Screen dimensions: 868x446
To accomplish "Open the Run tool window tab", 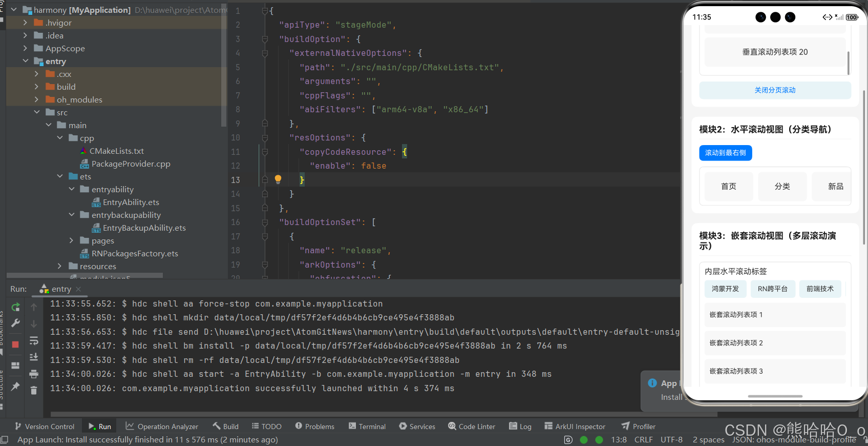I will point(100,427).
